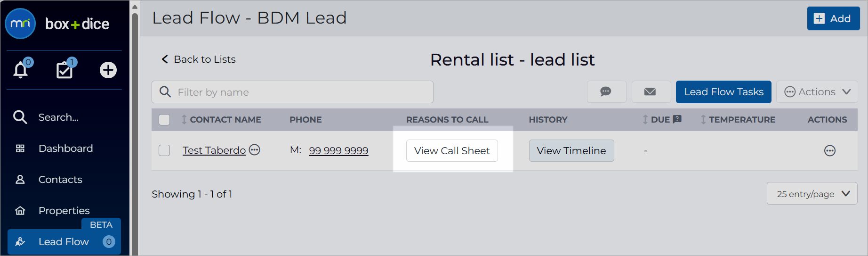Tick the Test Taberdo row checkbox
868x256 pixels.
pyautogui.click(x=164, y=150)
